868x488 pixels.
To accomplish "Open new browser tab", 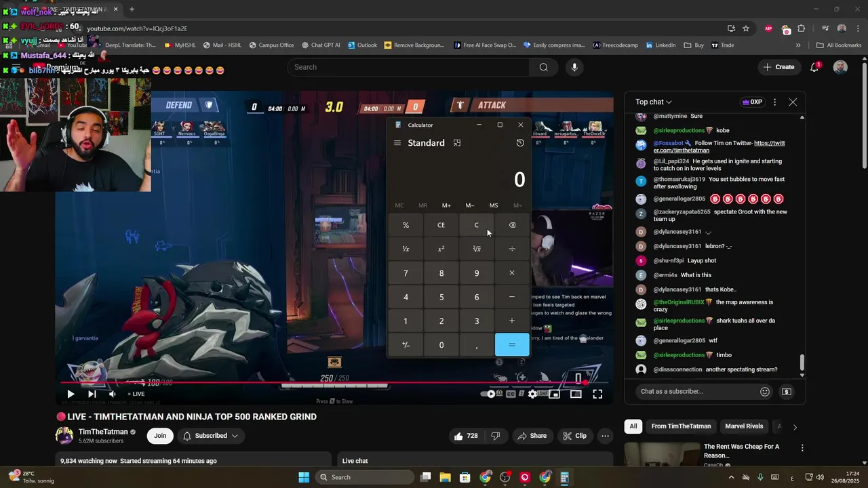I will (132, 9).
